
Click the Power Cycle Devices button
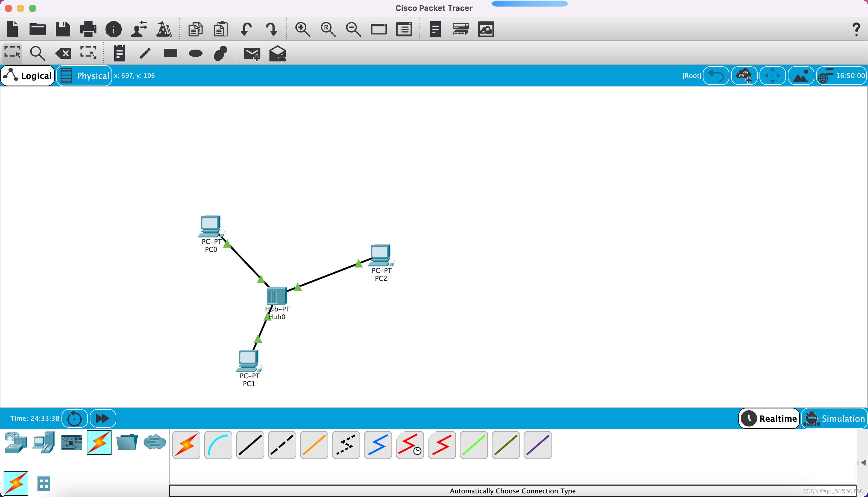(74, 418)
